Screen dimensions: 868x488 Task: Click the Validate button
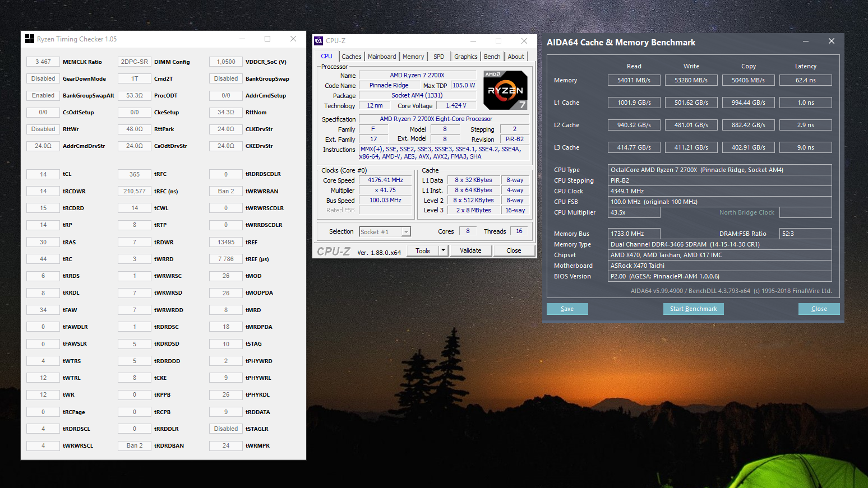click(x=470, y=250)
